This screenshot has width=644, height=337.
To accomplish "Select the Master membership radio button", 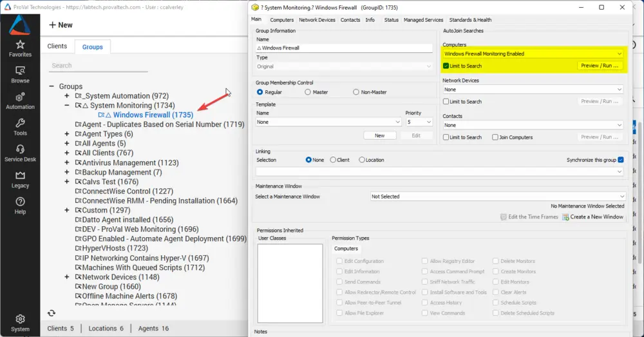I will coord(308,92).
